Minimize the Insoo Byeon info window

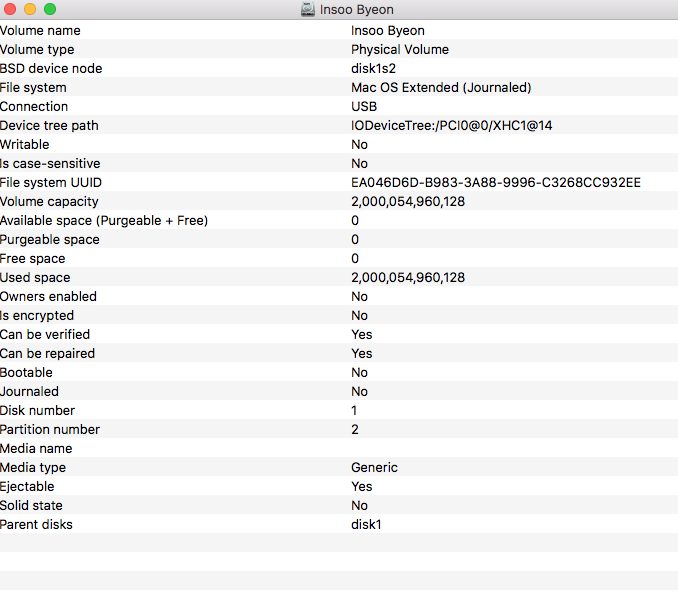click(30, 9)
